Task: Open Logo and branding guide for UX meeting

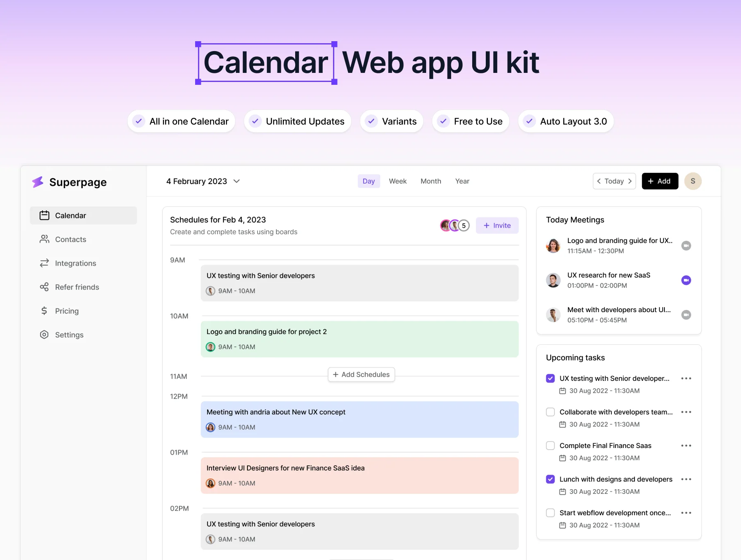Action: [x=620, y=240]
